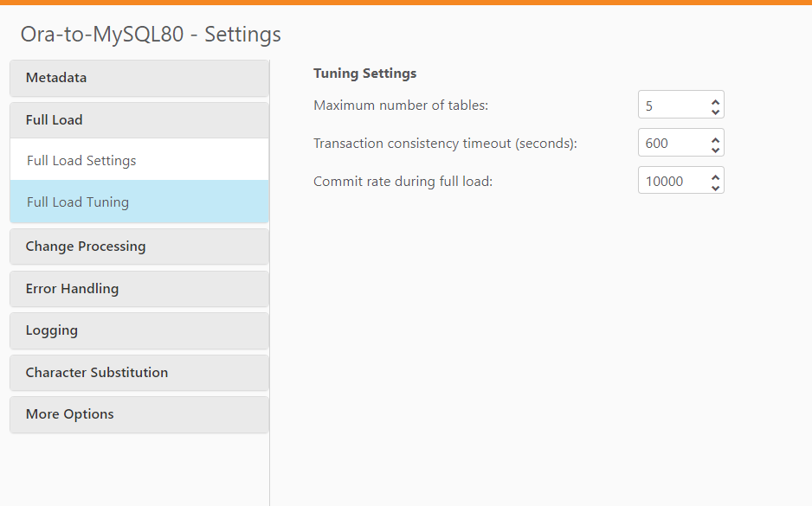Screen dimensions: 812x506
Task: Expand the Change Processing section
Action: coord(139,247)
